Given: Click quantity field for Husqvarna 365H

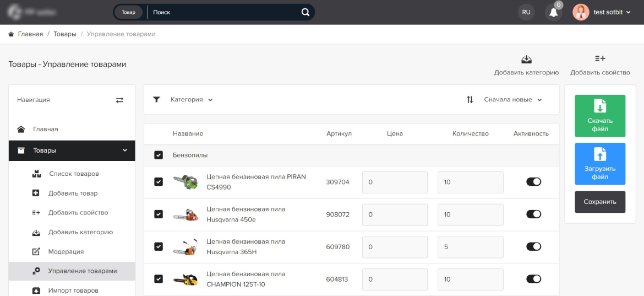Looking at the screenshot, I should coord(471,247).
